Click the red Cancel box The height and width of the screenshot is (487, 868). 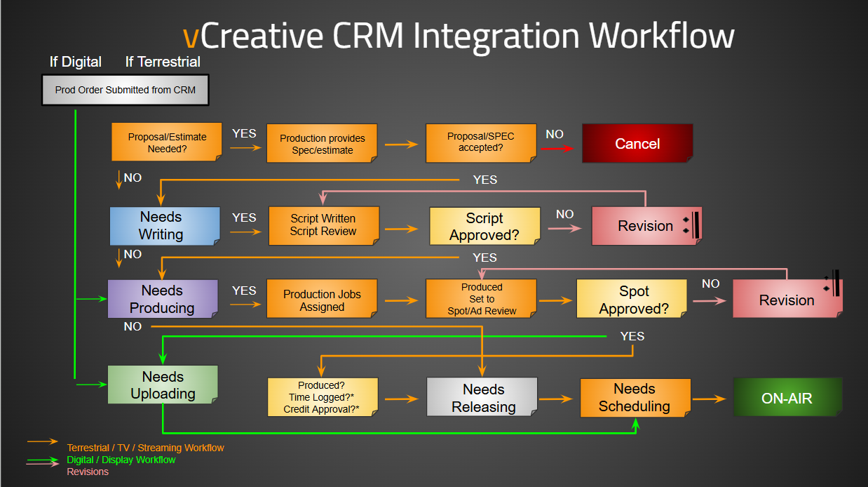coord(637,143)
